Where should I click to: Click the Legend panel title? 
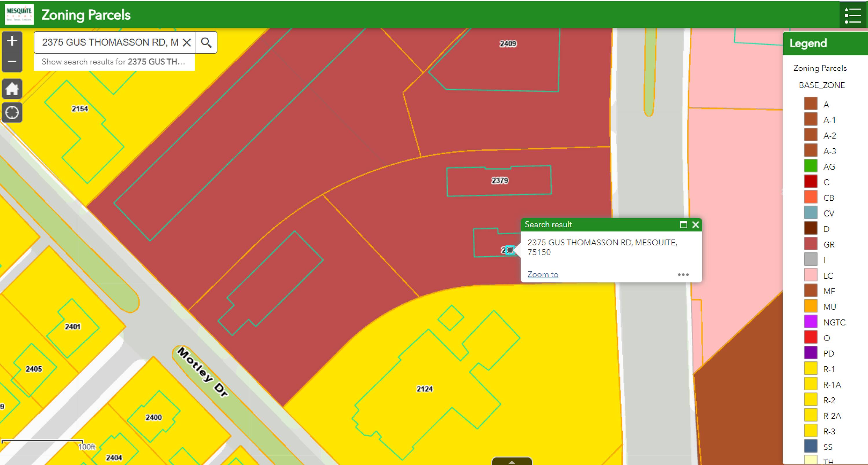pos(808,43)
